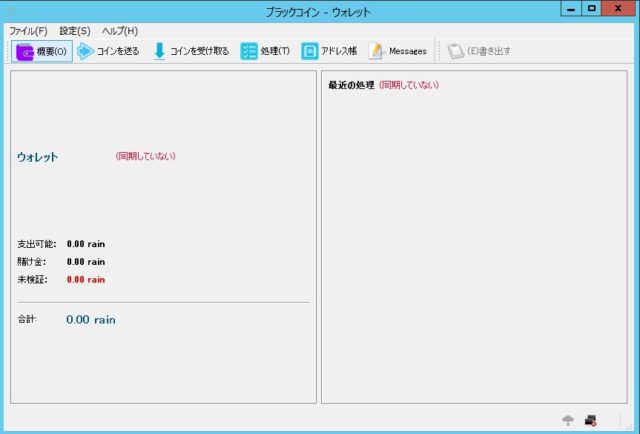Open the Messages notepad icon
The width and height of the screenshot is (640, 434).
pyautogui.click(x=376, y=51)
